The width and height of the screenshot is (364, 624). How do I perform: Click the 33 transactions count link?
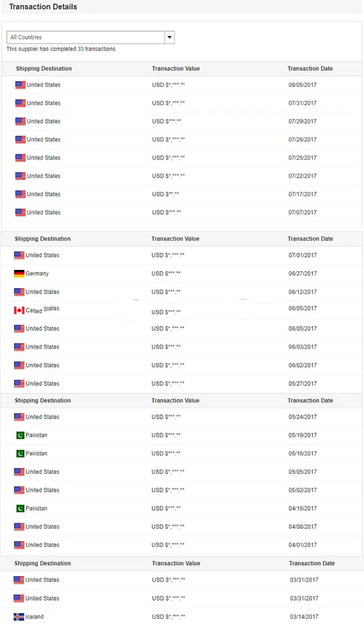(81, 49)
